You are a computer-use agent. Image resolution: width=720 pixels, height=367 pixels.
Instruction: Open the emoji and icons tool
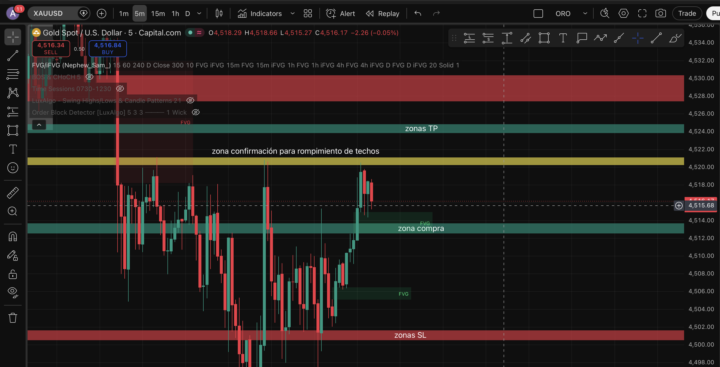(13, 168)
